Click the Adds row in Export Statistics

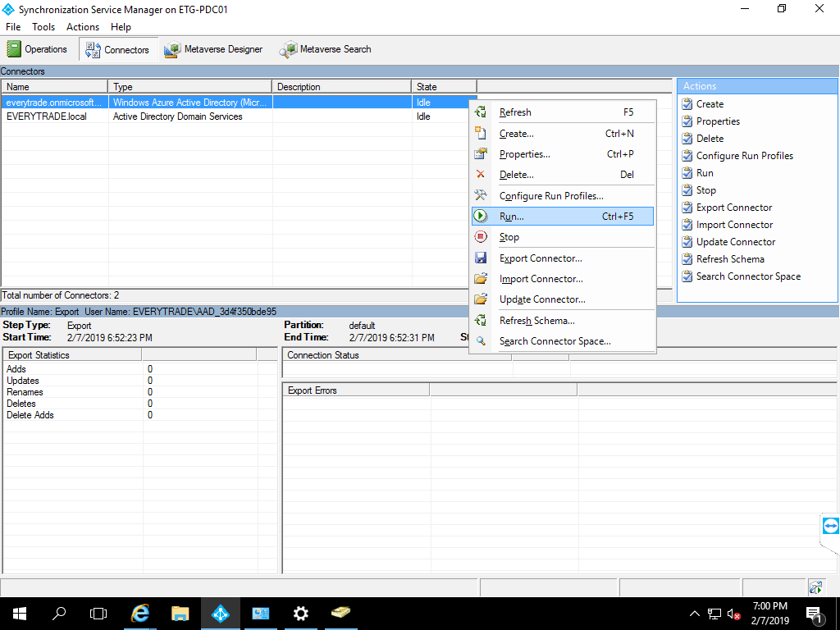tap(139, 368)
